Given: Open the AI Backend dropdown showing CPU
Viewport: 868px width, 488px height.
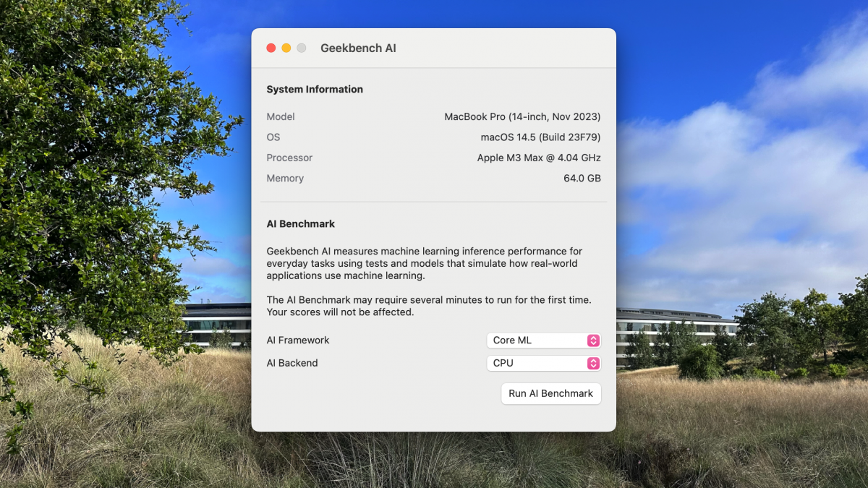Looking at the screenshot, I should pos(544,363).
